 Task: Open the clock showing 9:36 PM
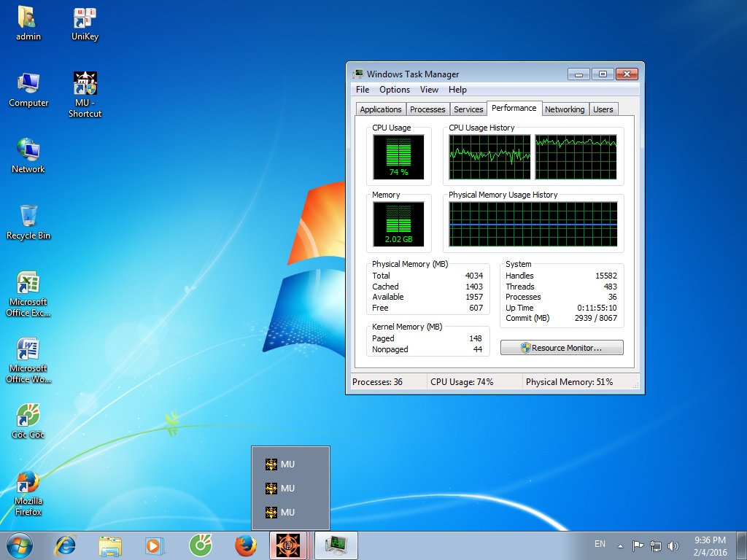click(x=710, y=546)
